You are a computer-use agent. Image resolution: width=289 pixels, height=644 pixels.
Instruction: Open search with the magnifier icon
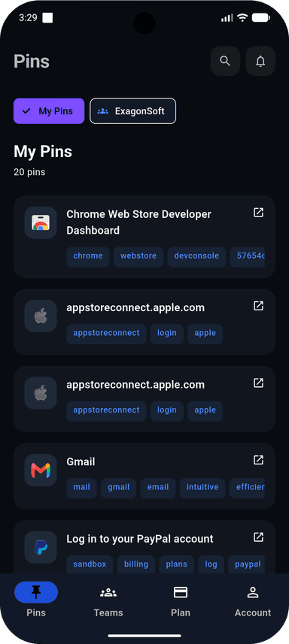[x=225, y=61]
